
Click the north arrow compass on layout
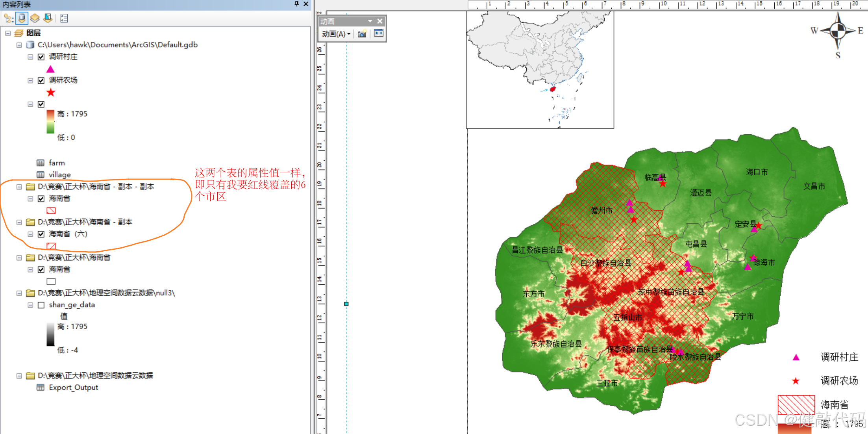point(838,31)
